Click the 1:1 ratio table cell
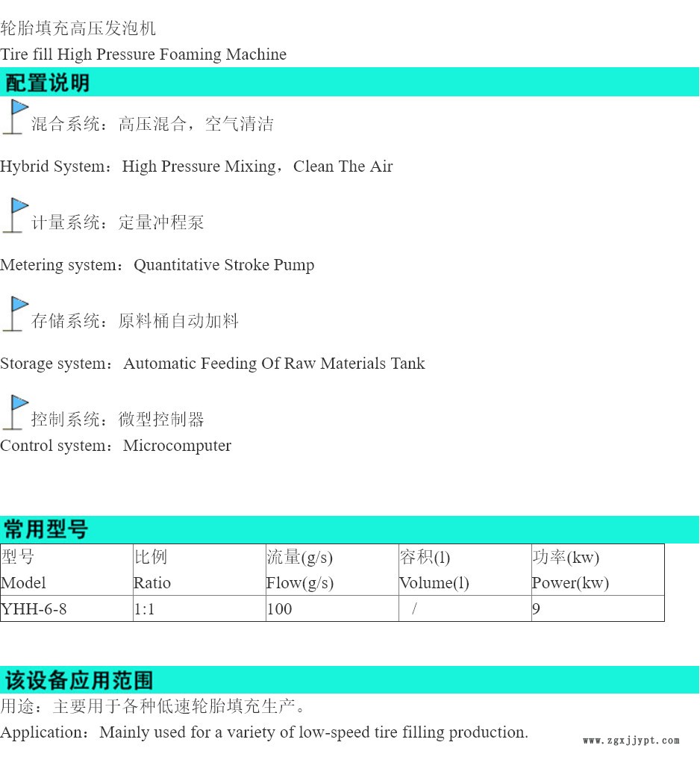 145,609
